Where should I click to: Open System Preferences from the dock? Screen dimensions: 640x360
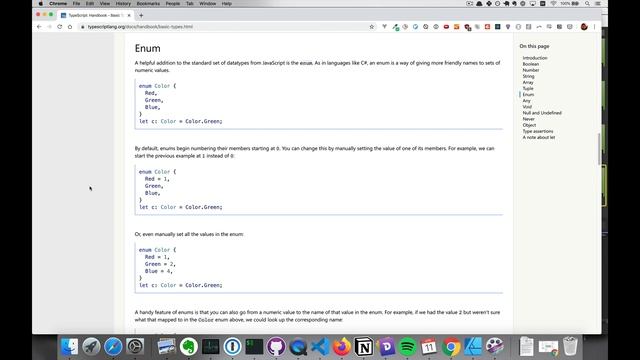[135, 347]
